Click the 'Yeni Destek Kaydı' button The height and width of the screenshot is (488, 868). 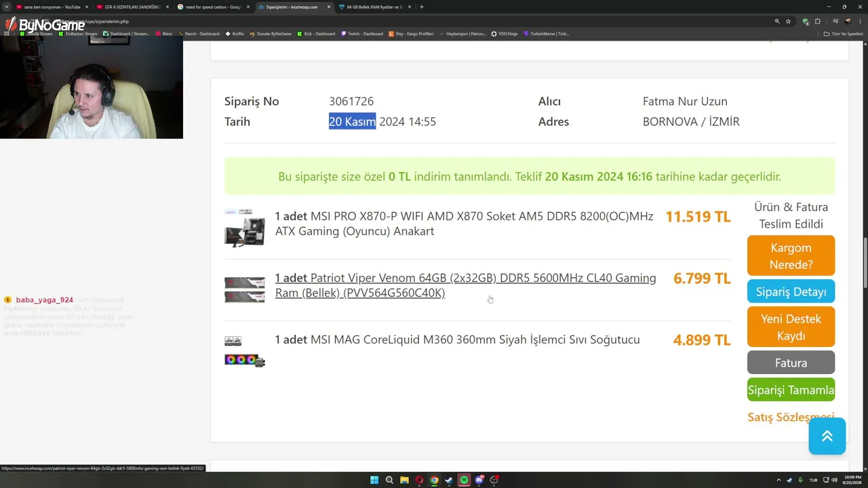point(791,327)
